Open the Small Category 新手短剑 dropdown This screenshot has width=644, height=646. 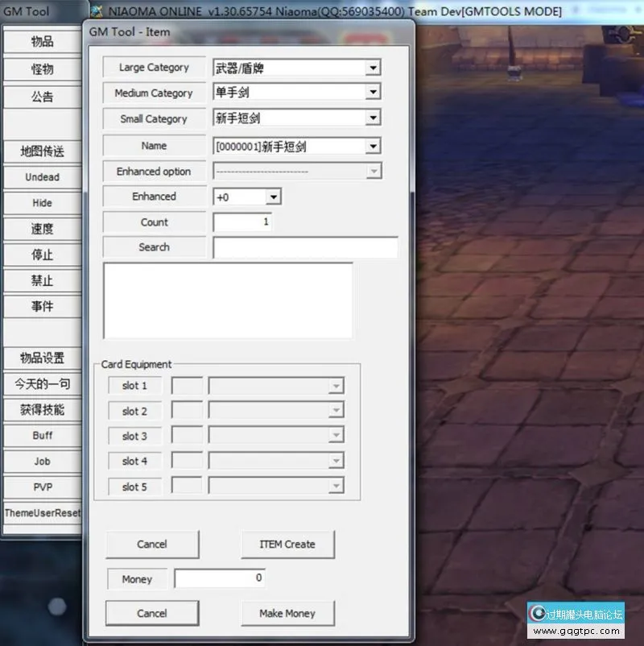coord(374,118)
